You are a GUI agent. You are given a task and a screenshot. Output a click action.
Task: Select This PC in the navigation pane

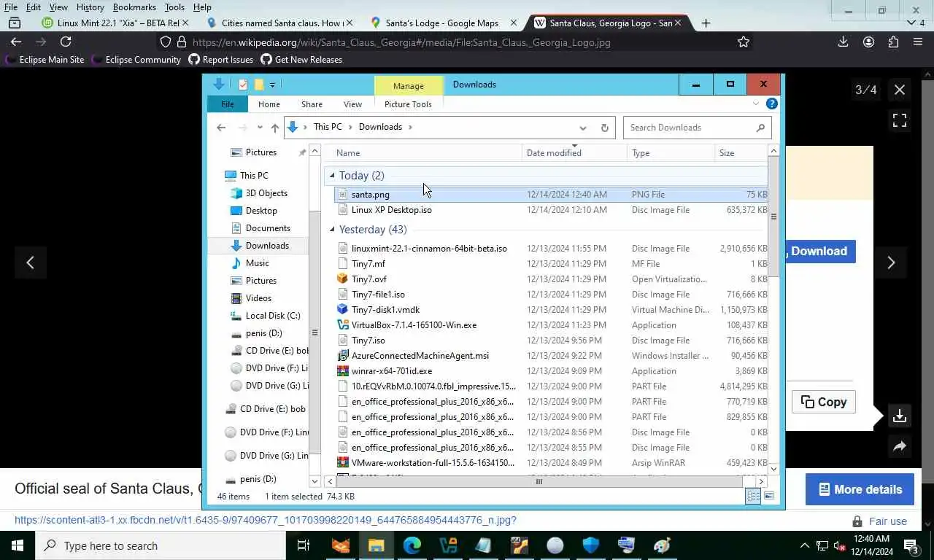tap(253, 176)
